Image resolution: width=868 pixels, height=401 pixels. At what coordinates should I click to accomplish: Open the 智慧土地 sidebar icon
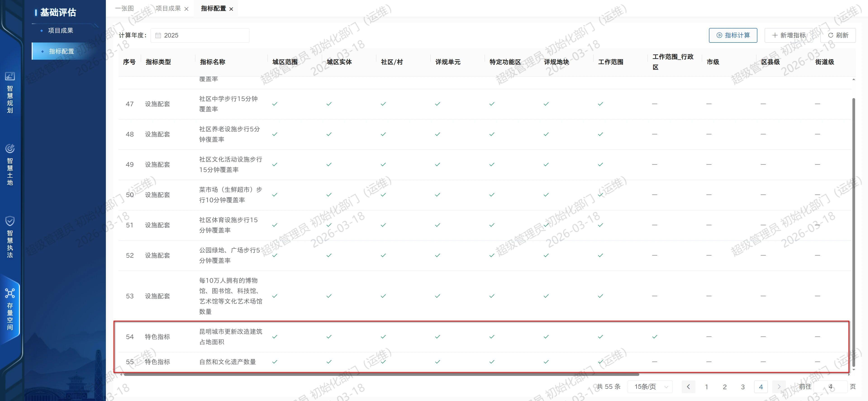pyautogui.click(x=10, y=149)
